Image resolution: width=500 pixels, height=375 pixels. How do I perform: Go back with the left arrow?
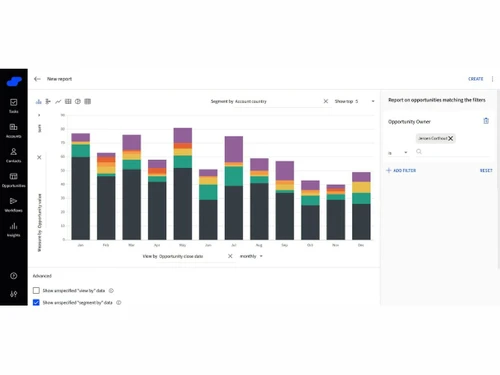[x=37, y=79]
